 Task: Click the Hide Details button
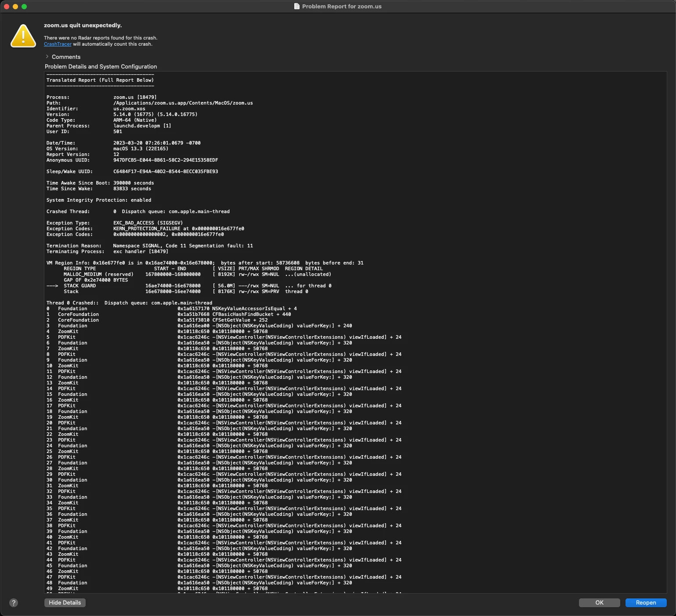tap(65, 603)
